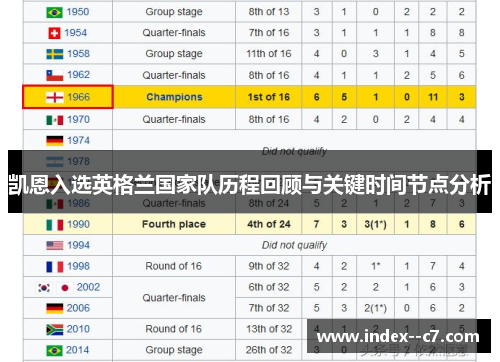This screenshot has width=500, height=362.
Task: Select 'Quarter-finals' in 1970 row
Action: point(174,119)
